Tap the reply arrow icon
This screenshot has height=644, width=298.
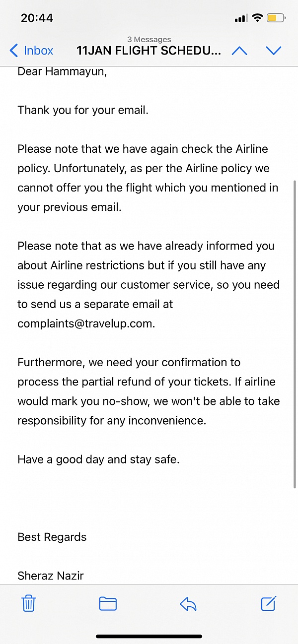click(188, 603)
